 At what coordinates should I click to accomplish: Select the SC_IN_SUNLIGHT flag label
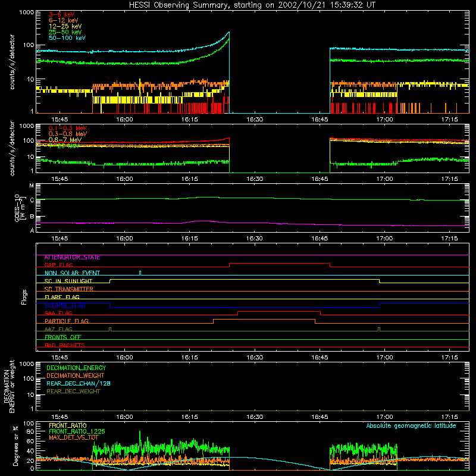pyautogui.click(x=68, y=281)
